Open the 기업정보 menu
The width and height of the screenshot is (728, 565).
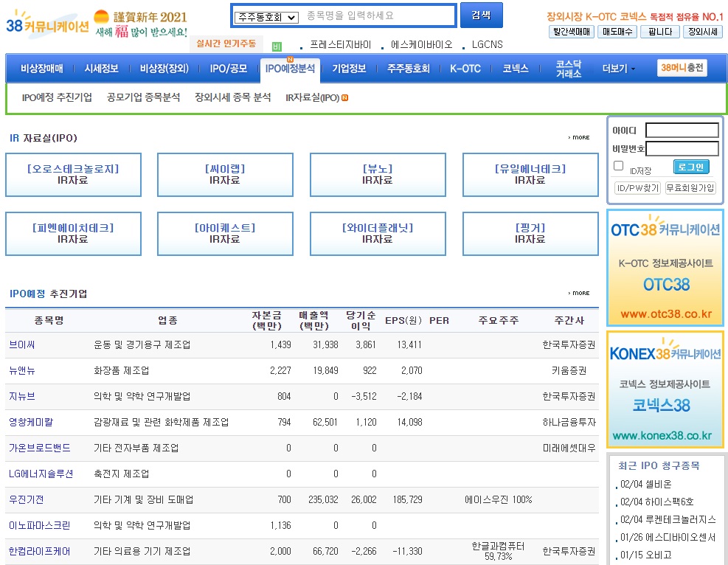pos(349,69)
